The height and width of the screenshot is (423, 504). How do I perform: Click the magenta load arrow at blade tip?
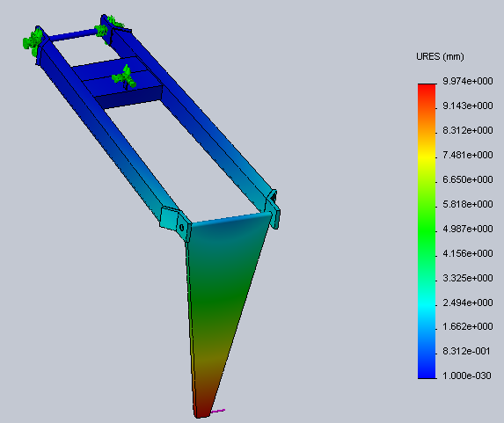click(217, 411)
